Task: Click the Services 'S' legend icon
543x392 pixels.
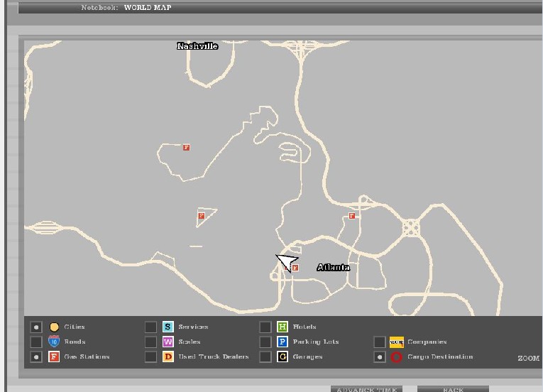Action: 168,327
